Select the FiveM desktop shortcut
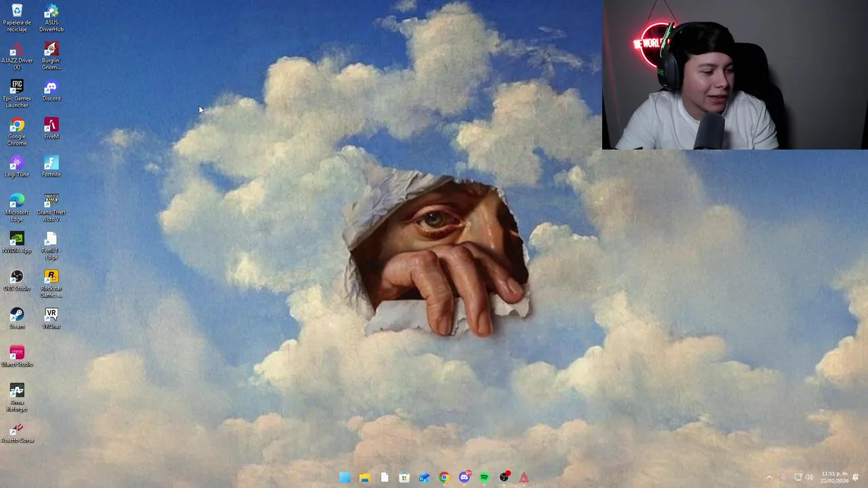This screenshot has height=488, width=868. coord(51,129)
